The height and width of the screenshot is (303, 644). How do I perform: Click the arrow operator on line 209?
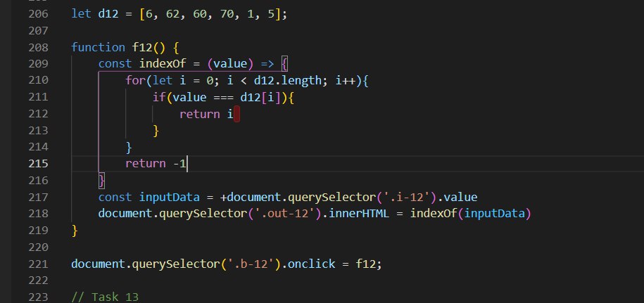[267, 64]
